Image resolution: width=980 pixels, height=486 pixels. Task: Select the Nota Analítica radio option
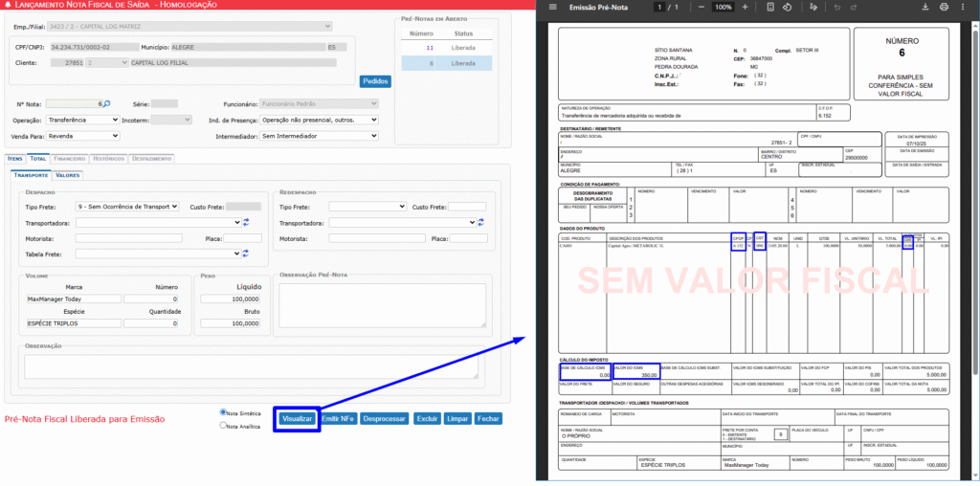click(x=223, y=426)
